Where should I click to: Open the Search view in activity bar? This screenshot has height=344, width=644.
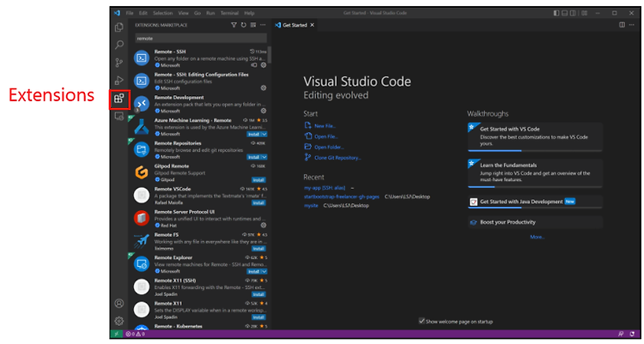[x=119, y=45]
